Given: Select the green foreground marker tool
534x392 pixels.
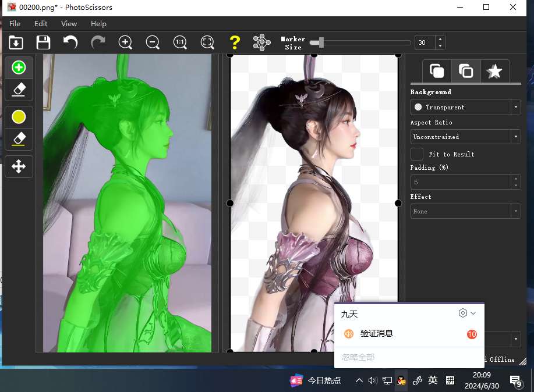Looking at the screenshot, I should pos(19,67).
